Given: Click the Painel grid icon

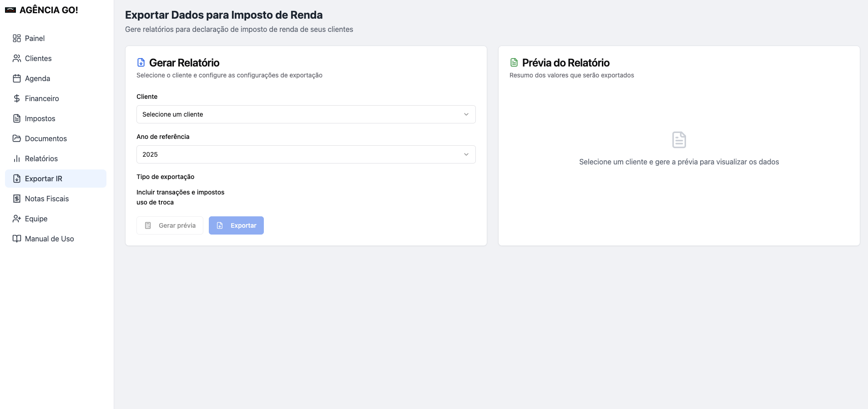Looking at the screenshot, I should (17, 38).
